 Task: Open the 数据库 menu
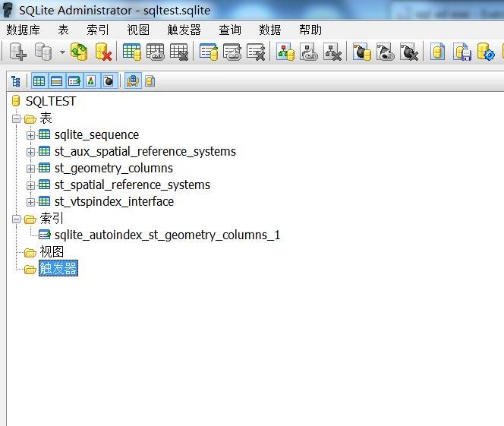(x=23, y=30)
